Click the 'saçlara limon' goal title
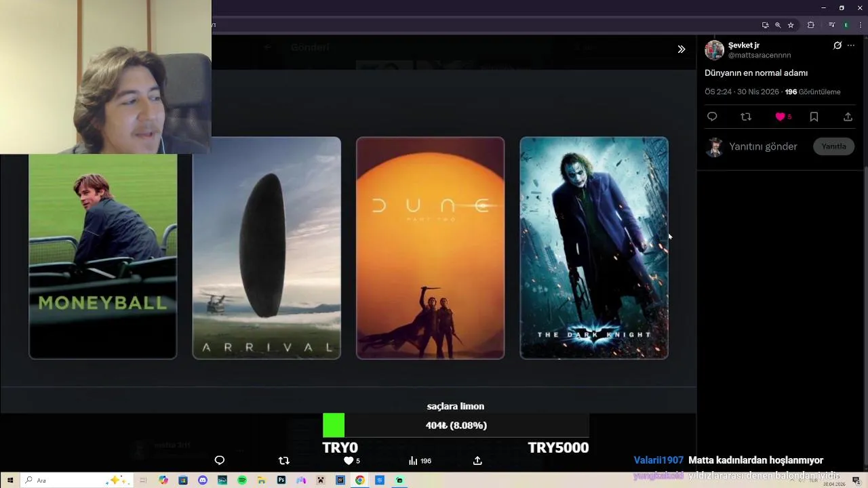 click(456, 406)
